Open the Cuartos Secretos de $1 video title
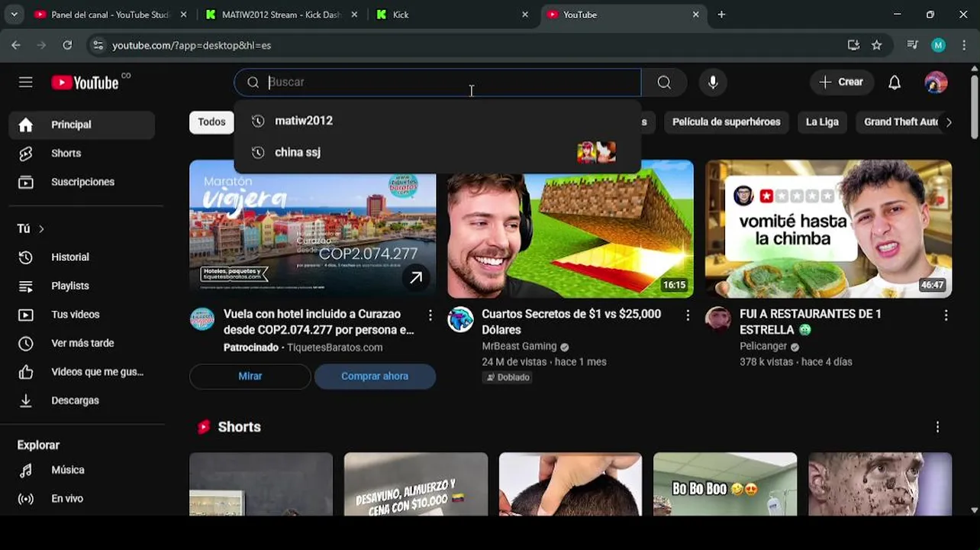Screen dimensions: 980x550 [x=572, y=322]
